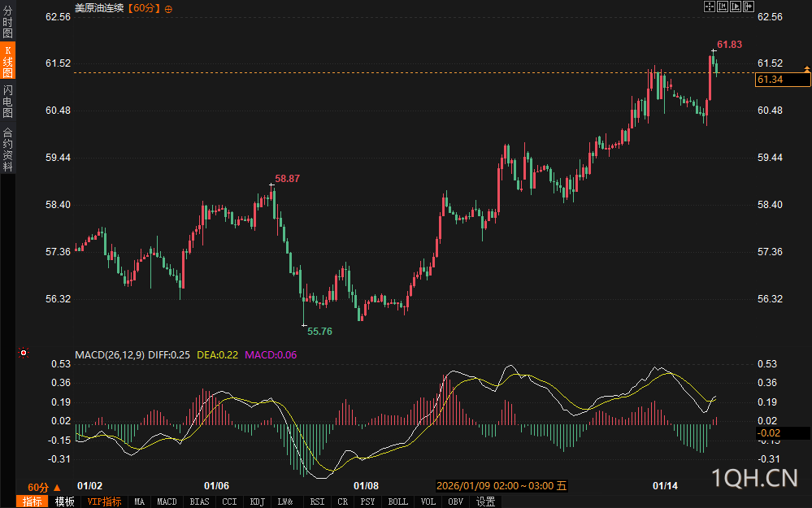Toggle the BOLL indicator
Viewport: 812px width, 508px height.
pos(397,501)
